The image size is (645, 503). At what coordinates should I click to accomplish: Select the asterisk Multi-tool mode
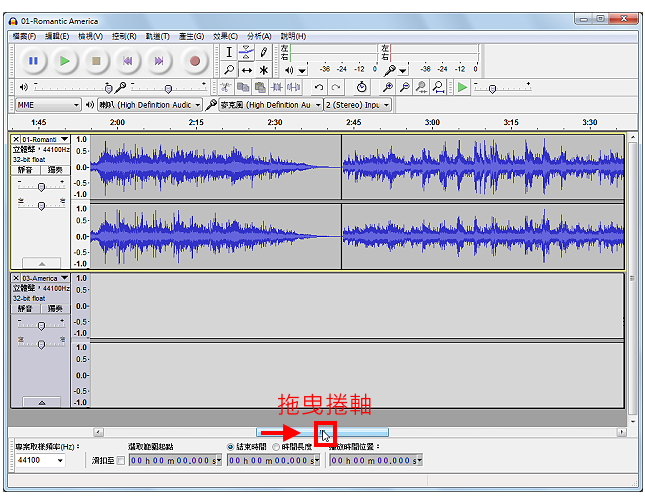tap(263, 70)
